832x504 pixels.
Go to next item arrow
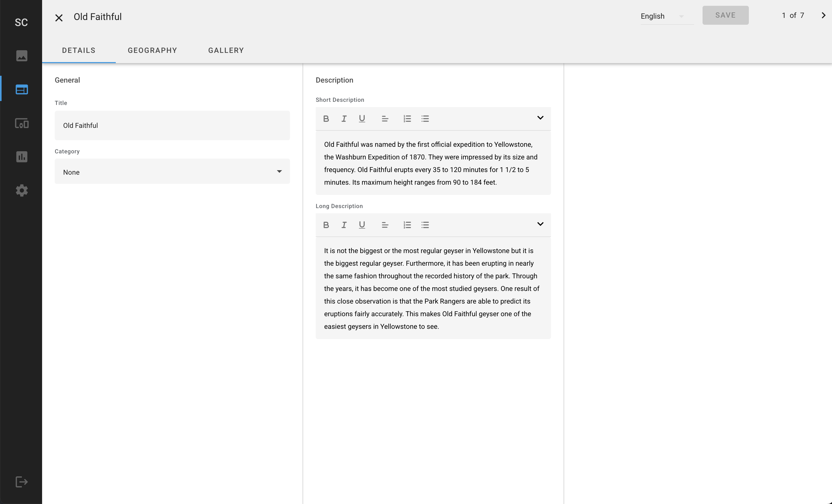click(823, 15)
